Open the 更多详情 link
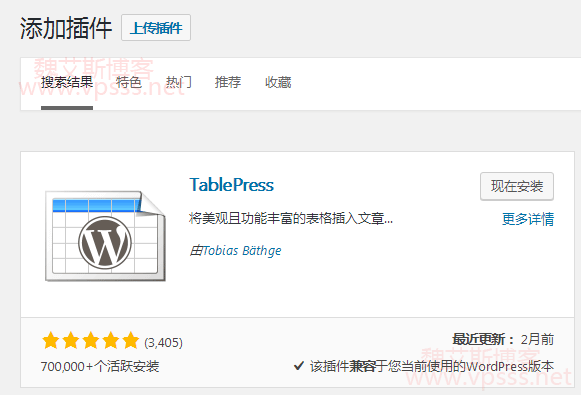 click(528, 219)
